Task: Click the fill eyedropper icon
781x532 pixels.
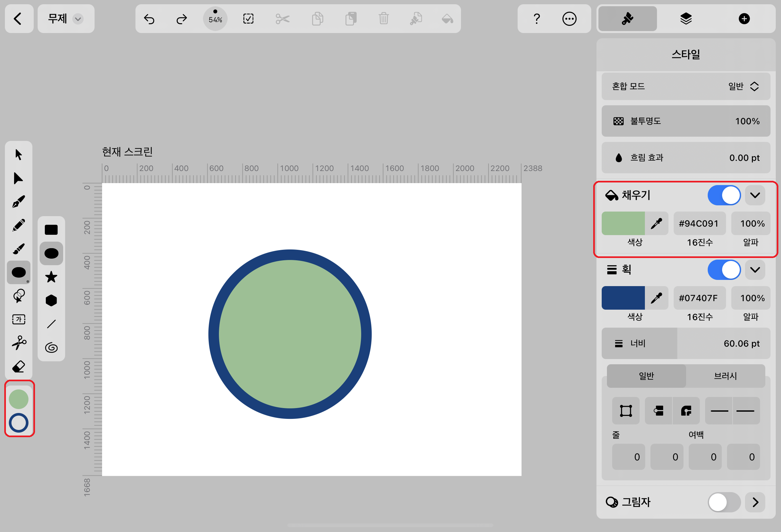Action: [656, 223]
